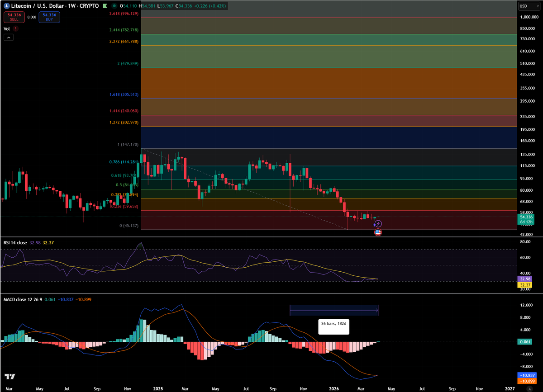Collapse the indicator legend with the arrow button

tap(9, 38)
